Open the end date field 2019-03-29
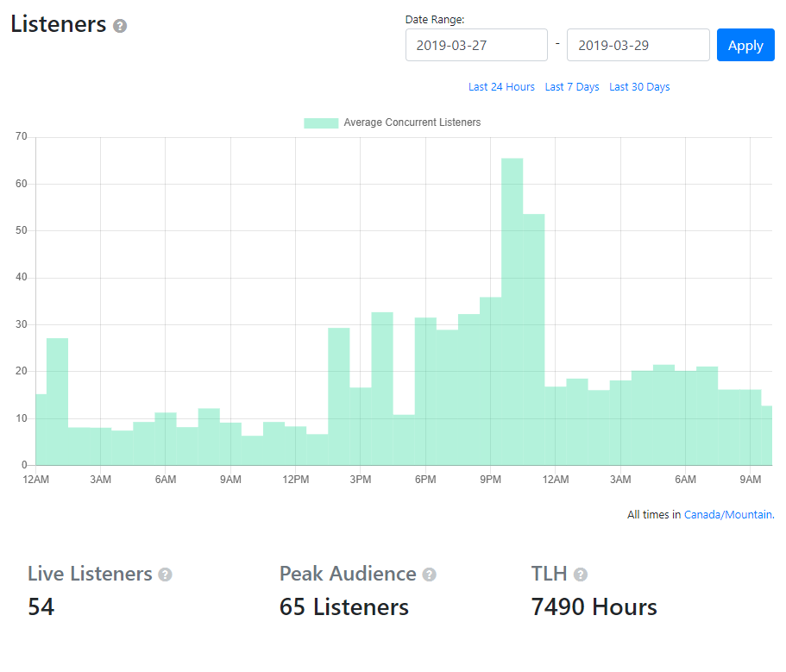Screen dimensions: 786x672 (638, 45)
